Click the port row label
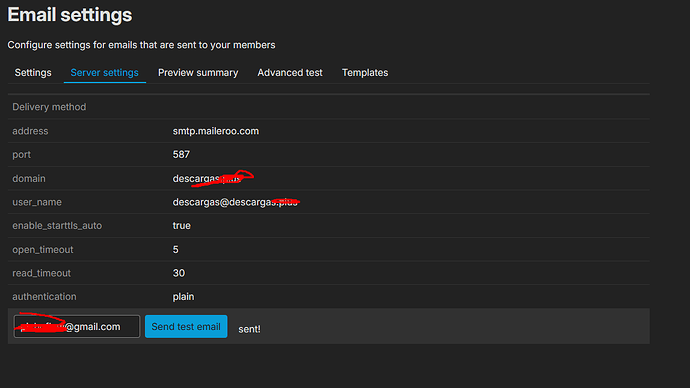This screenshot has height=388, width=690. pyautogui.click(x=22, y=155)
